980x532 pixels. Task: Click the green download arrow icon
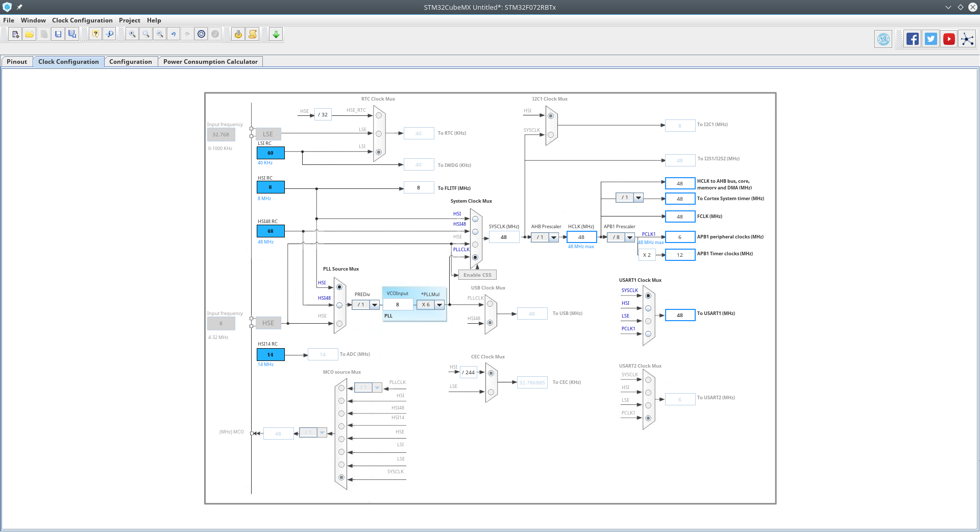pos(276,34)
